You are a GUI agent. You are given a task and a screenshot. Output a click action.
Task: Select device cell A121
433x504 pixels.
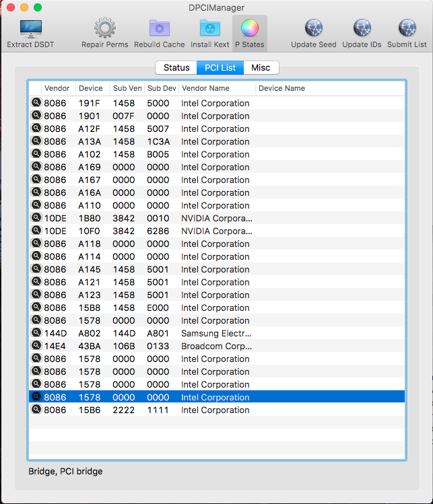point(89,282)
